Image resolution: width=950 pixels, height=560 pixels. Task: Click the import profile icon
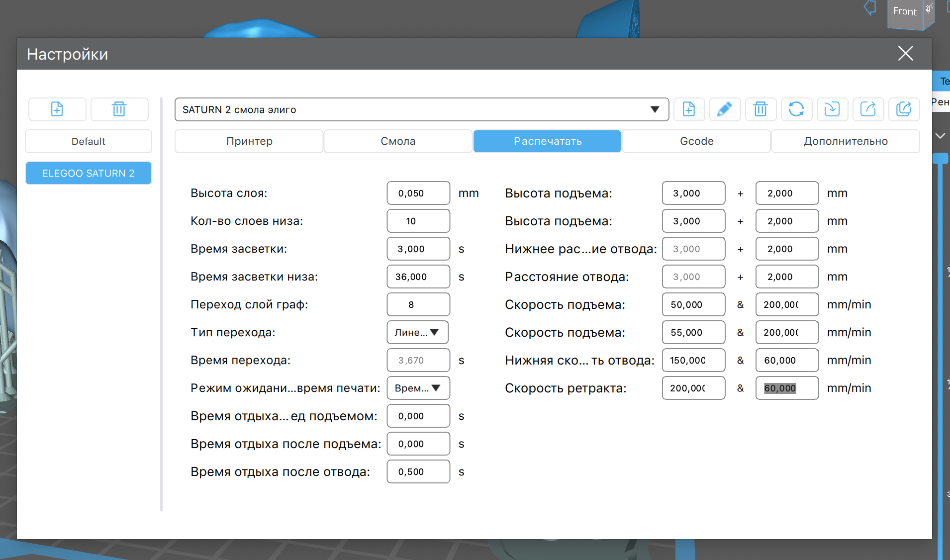[832, 109]
